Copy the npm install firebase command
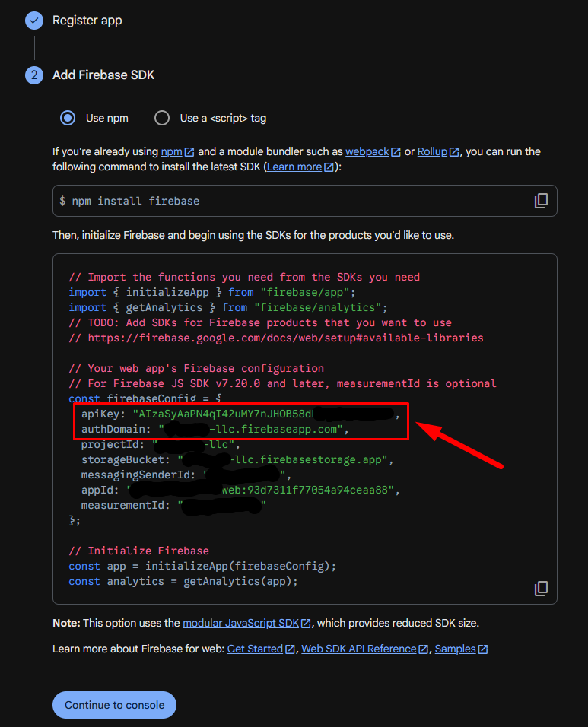Image resolution: width=588 pixels, height=727 pixels. [x=541, y=201]
